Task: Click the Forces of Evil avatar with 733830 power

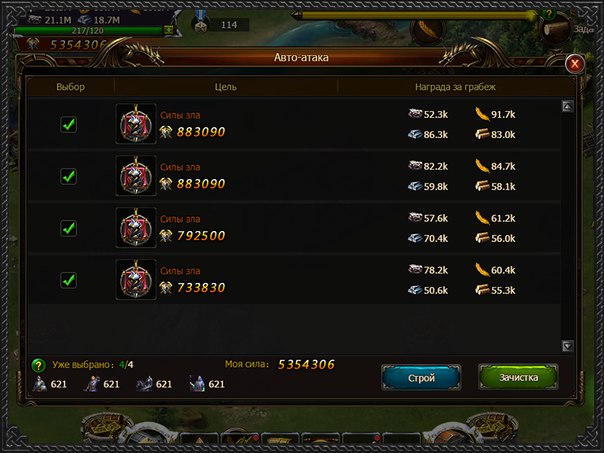Action: click(x=136, y=280)
